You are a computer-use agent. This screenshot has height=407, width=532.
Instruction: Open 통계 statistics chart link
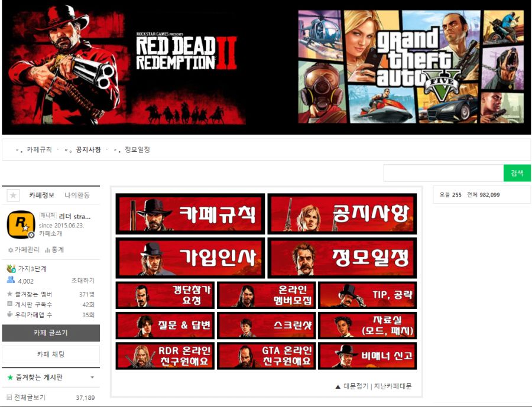[x=54, y=250]
